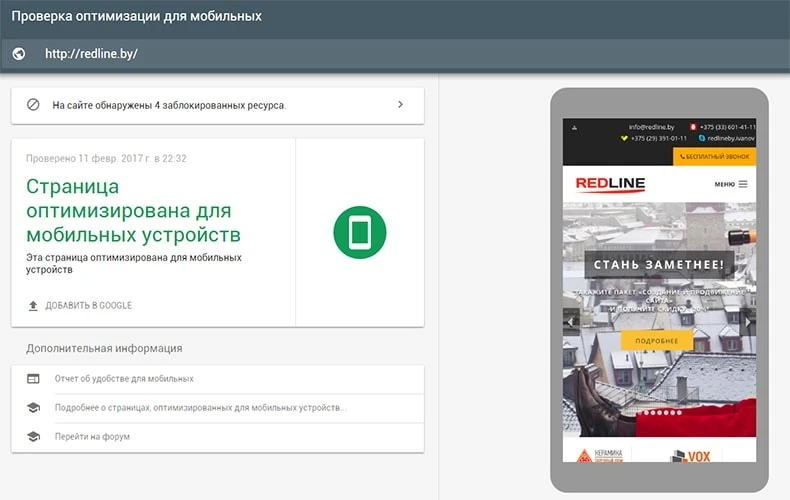Click the blocked resources circle-slash icon
Viewport: 790px width, 500px height.
click(33, 105)
